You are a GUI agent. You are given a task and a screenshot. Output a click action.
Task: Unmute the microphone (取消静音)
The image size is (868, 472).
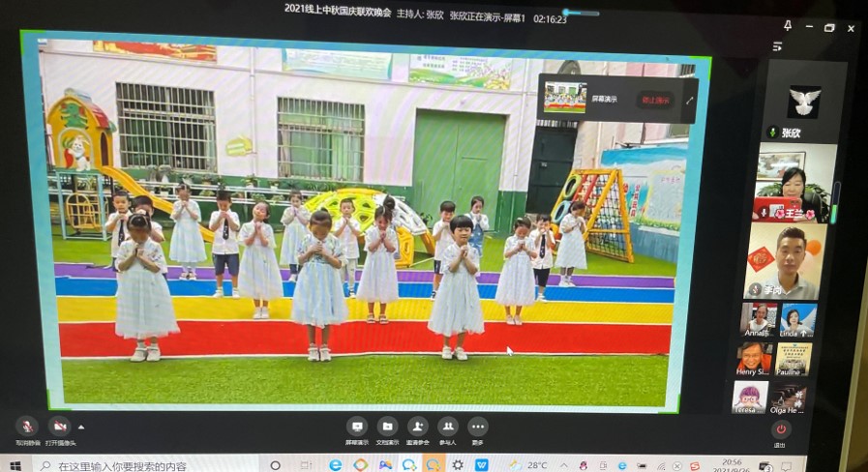pyautogui.click(x=27, y=427)
